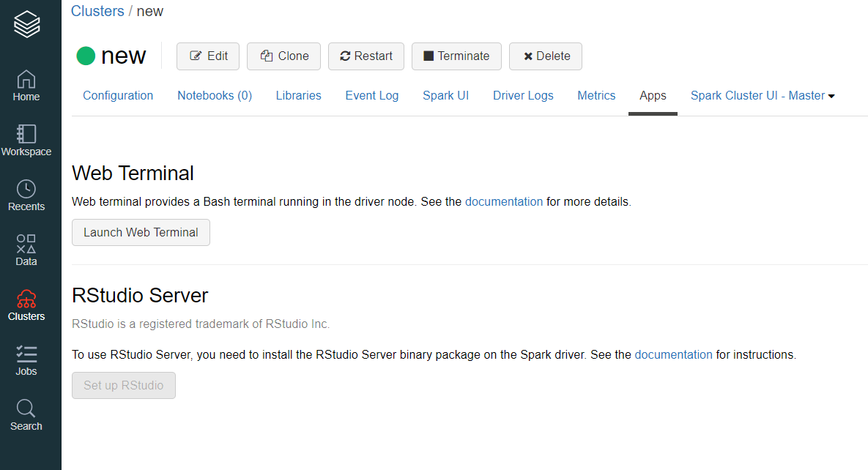
Task: Click the Set up RStudio button
Action: pos(124,385)
